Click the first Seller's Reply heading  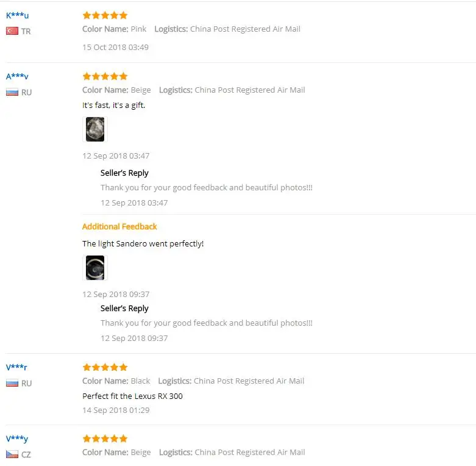coord(124,173)
